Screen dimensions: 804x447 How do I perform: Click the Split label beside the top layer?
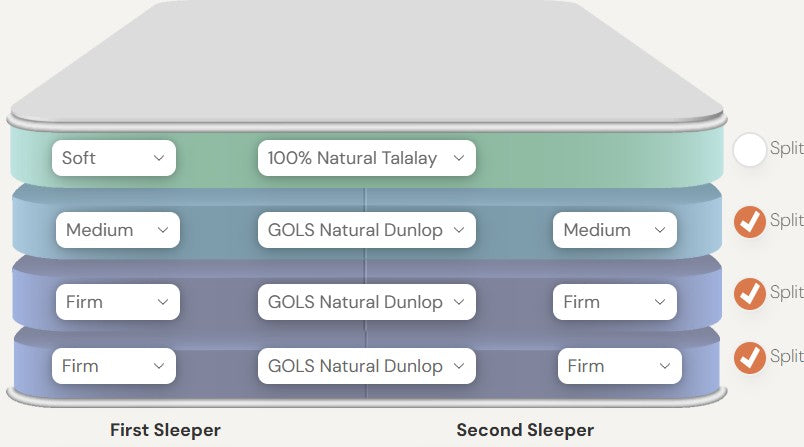coord(786,149)
